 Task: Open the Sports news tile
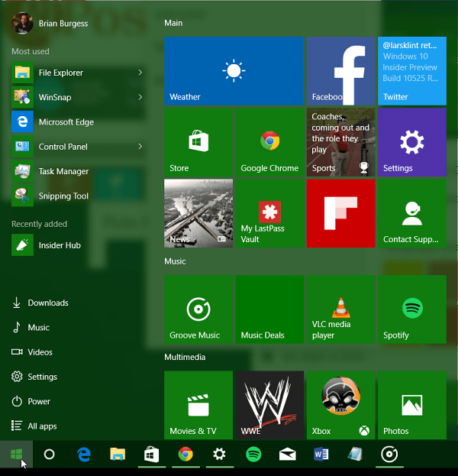coord(341,142)
